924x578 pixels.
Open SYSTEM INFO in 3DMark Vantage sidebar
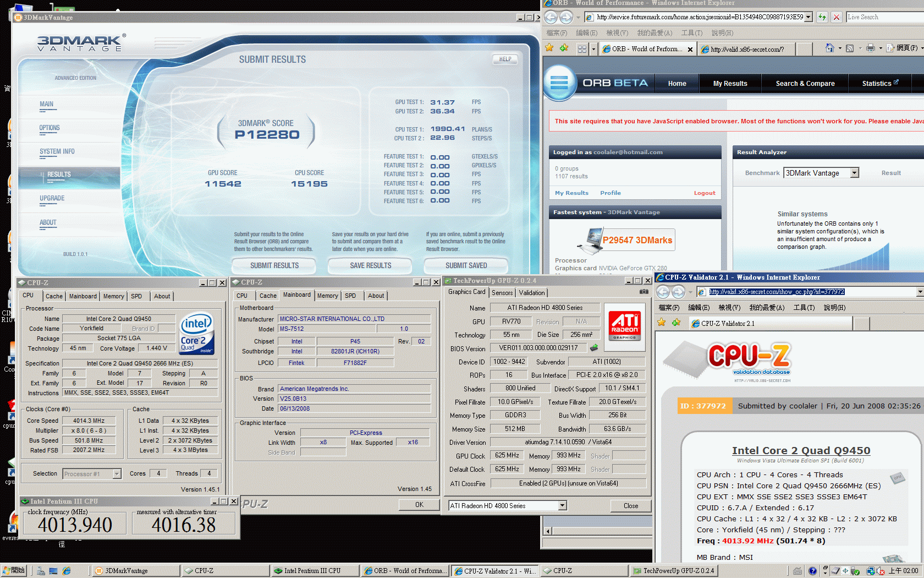[x=57, y=151]
